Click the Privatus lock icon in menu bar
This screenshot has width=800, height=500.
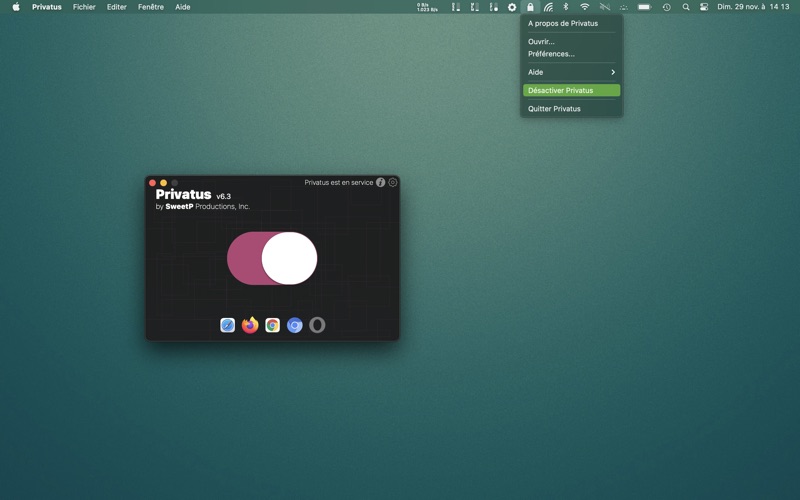pos(531,7)
